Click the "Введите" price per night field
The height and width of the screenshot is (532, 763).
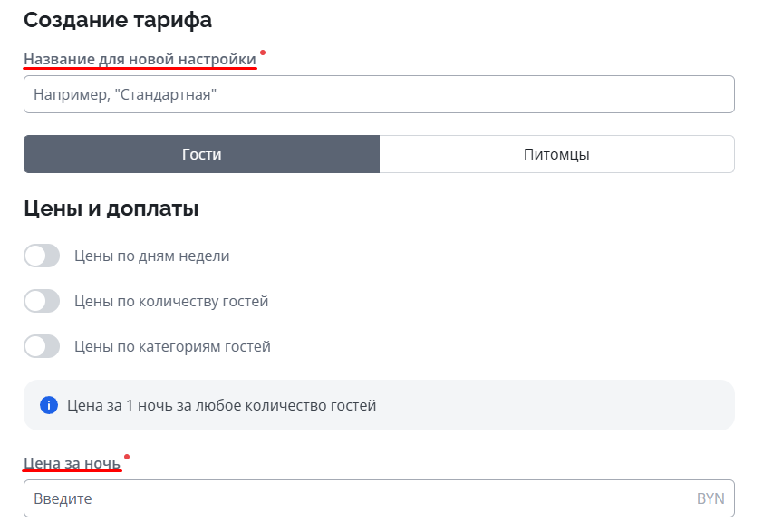tap(353, 498)
